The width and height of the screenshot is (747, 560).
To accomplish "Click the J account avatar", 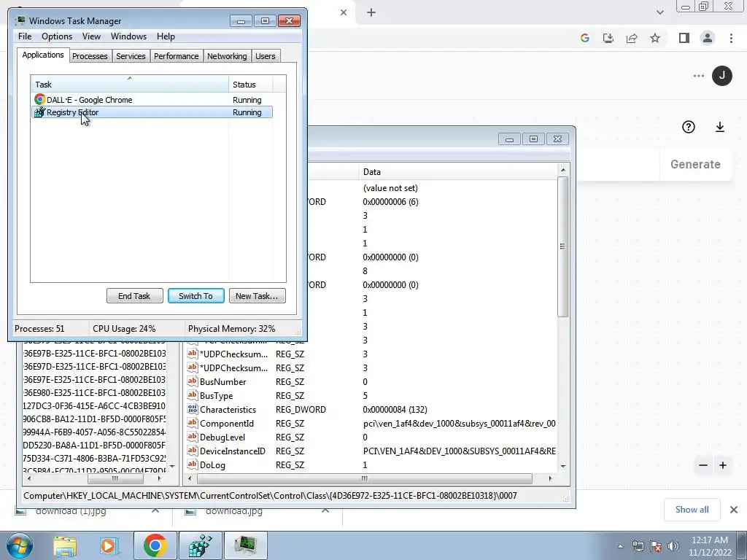I will (722, 76).
